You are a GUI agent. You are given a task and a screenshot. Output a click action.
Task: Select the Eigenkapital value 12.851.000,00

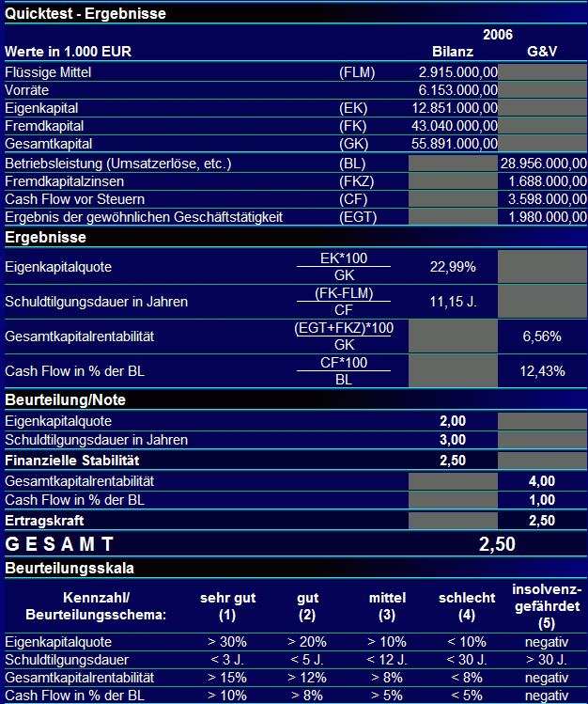click(453, 108)
